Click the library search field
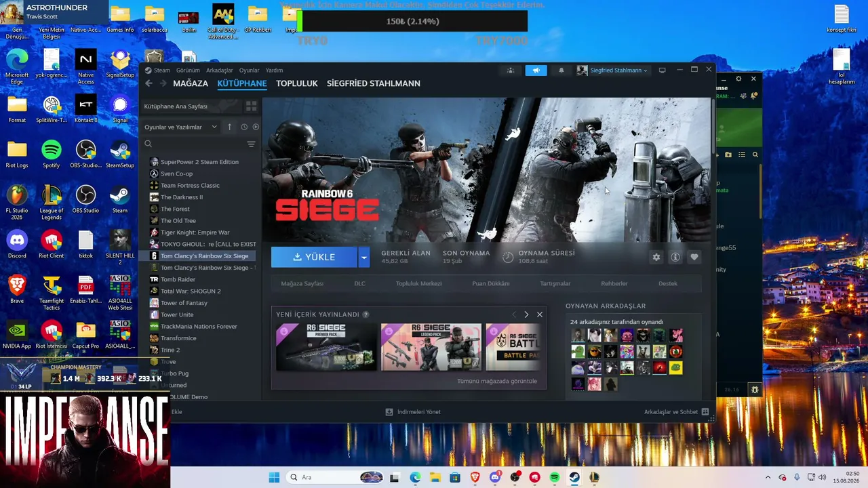 (x=194, y=144)
